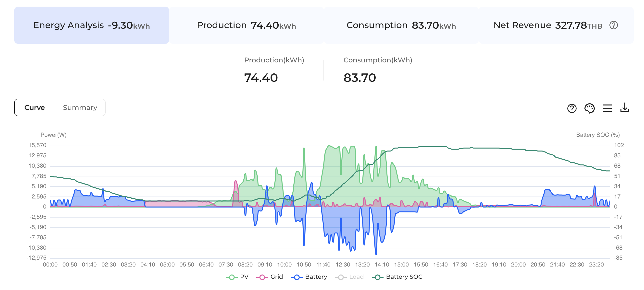Click the PV legend marker icon
The height and width of the screenshot is (290, 644).
(x=232, y=277)
